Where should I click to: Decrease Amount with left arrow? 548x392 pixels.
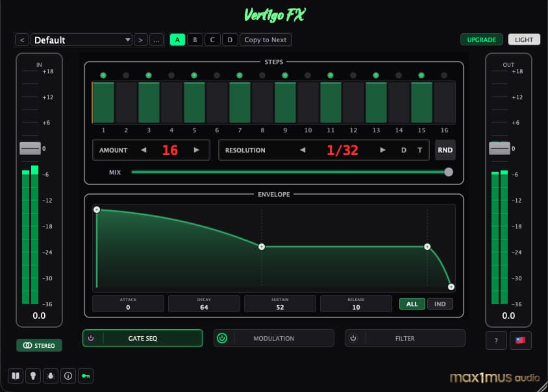143,150
